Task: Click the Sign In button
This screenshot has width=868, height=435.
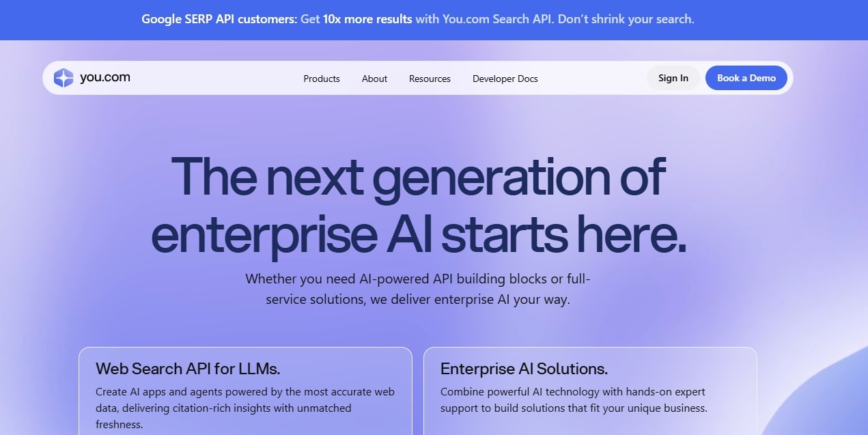Action: pos(673,78)
